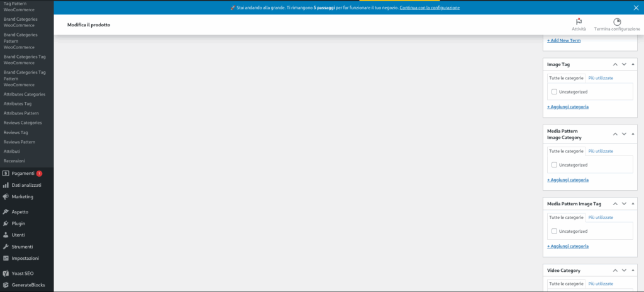Select Tutte le categorie tab in Video Category
This screenshot has width=644, height=292.
coord(566,284)
